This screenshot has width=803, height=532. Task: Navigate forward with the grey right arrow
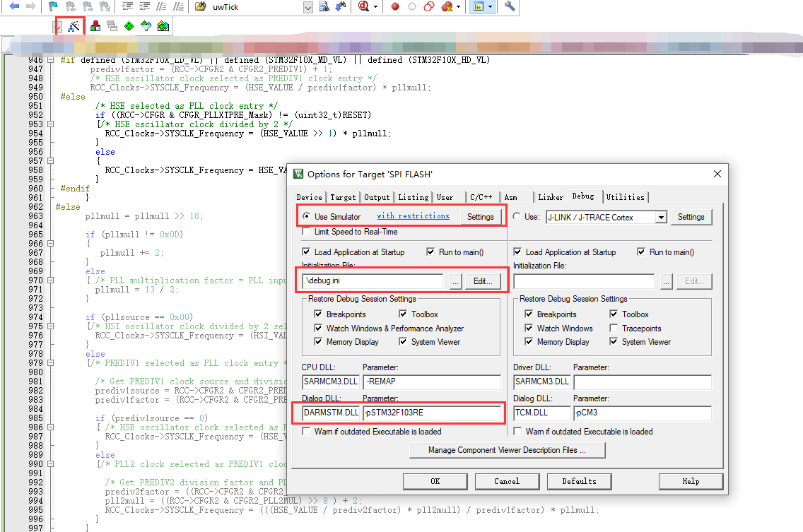click(30, 6)
